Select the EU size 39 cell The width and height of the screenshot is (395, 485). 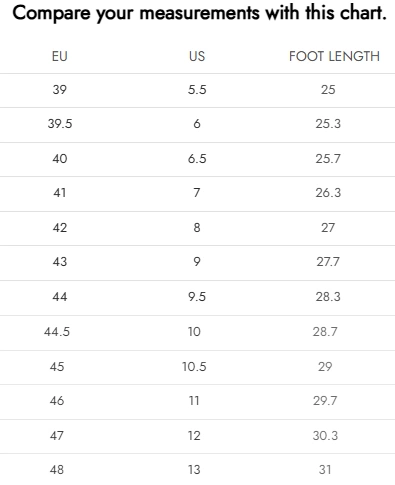click(60, 90)
